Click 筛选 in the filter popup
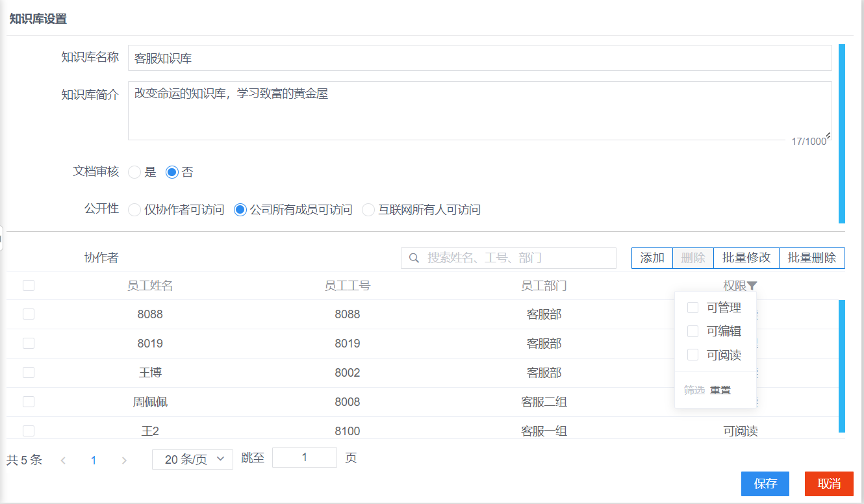 click(x=694, y=390)
